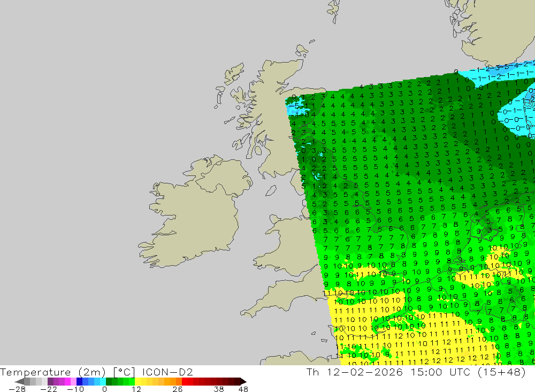Click the -10 legend label
The height and width of the screenshot is (392, 535).
[x=75, y=389]
